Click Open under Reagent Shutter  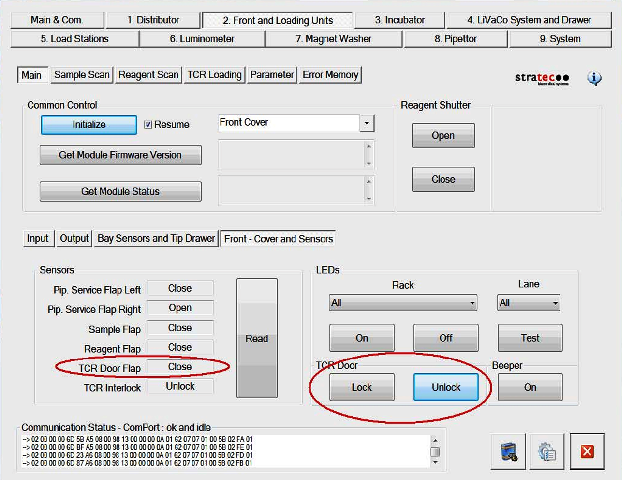(x=443, y=136)
